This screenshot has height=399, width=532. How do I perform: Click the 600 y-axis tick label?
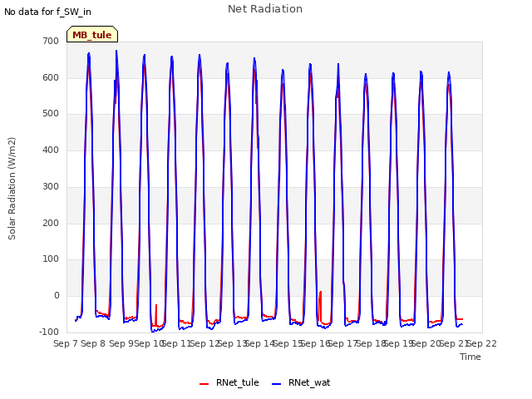51,77
